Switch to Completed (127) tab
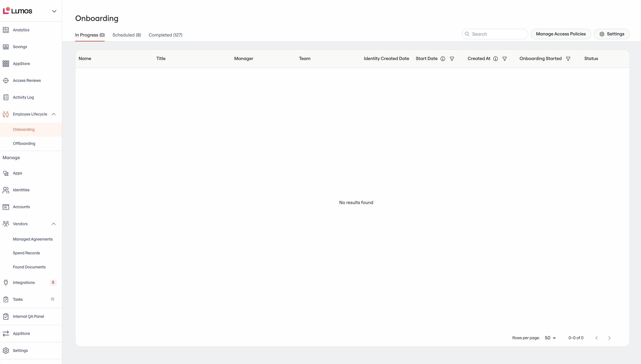The height and width of the screenshot is (364, 641). pos(165,35)
